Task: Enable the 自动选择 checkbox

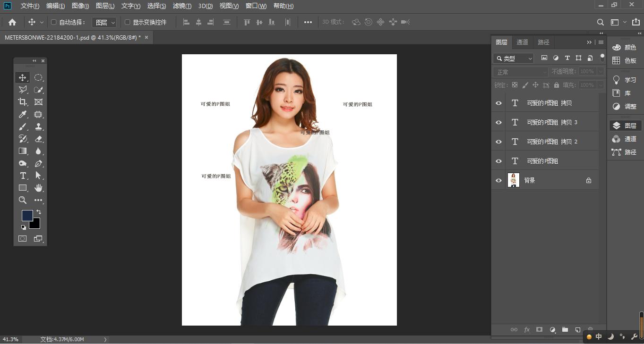Action: pos(53,22)
